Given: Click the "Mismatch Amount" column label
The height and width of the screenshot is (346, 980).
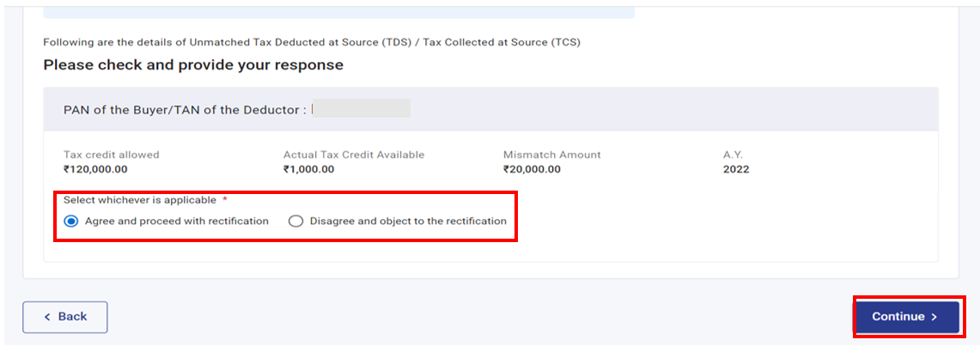Looking at the screenshot, I should click(552, 155).
